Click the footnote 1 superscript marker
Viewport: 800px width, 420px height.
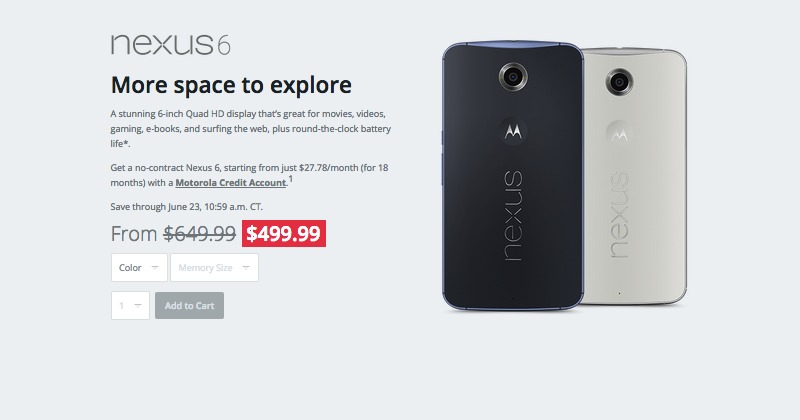click(x=290, y=179)
